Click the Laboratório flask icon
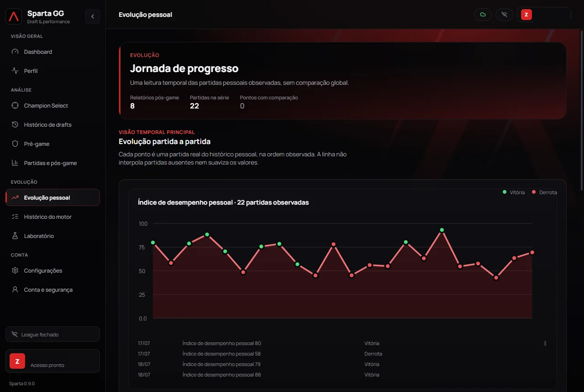Viewport: 584px width, 392px height. pos(15,236)
